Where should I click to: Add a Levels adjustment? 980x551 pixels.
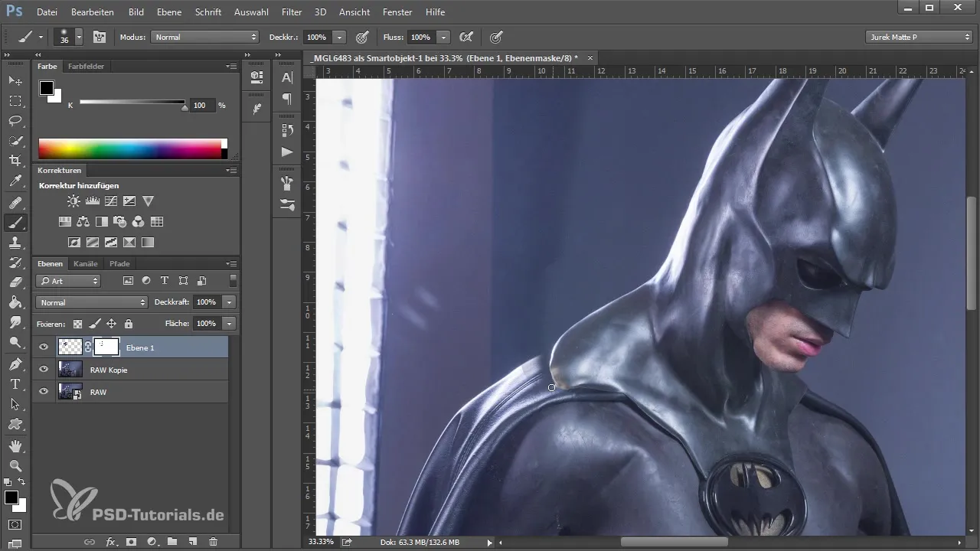tap(93, 201)
